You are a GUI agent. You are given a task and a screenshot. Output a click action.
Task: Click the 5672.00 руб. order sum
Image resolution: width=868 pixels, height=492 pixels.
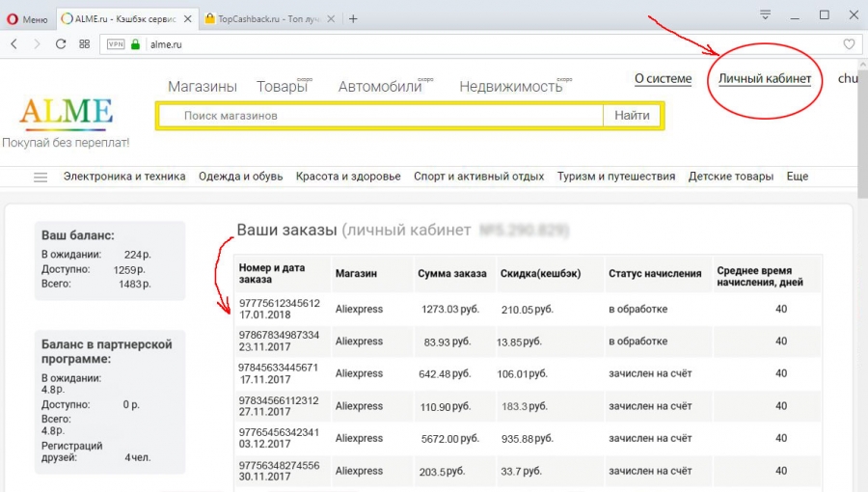pyautogui.click(x=450, y=438)
